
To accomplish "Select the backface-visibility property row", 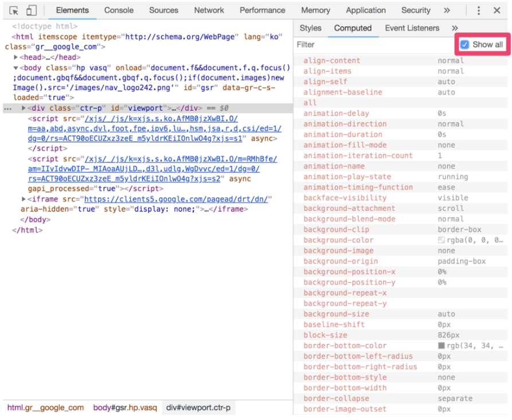I will [x=400, y=198].
